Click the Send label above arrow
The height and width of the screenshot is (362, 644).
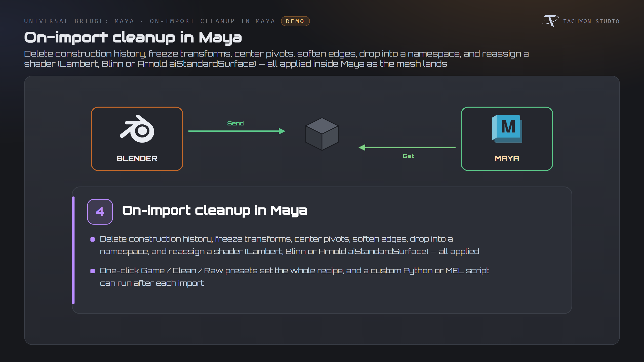pyautogui.click(x=235, y=123)
